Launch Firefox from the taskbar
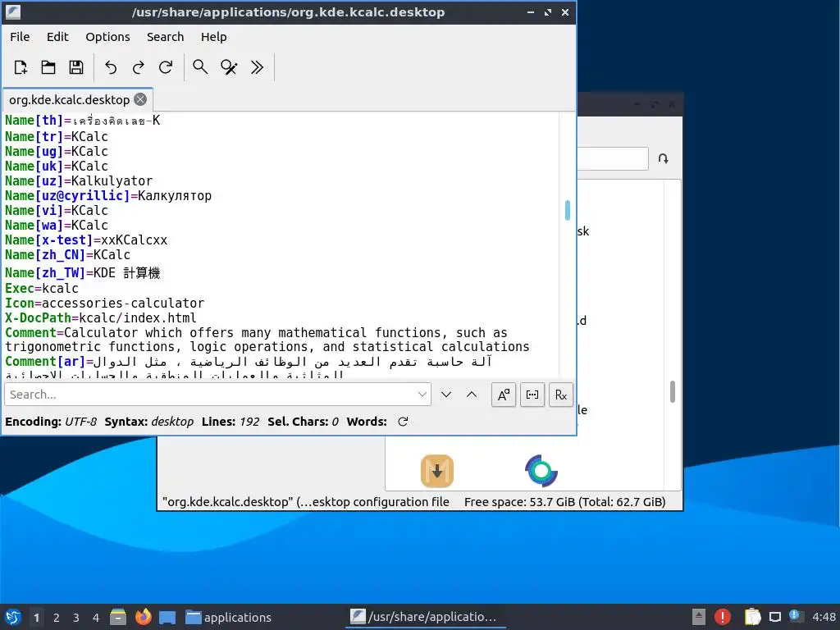 (x=143, y=617)
